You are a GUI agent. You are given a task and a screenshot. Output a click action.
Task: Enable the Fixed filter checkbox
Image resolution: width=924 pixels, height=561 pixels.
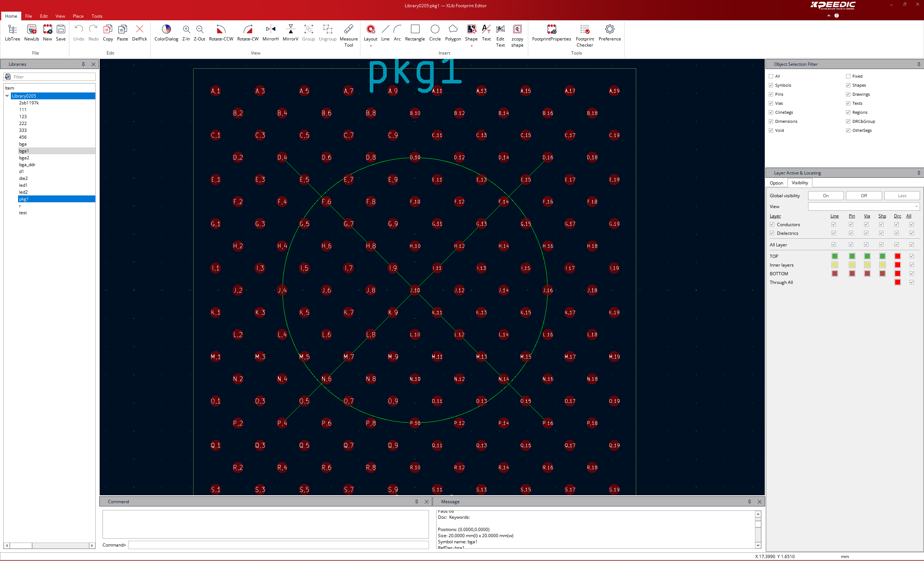(x=848, y=76)
